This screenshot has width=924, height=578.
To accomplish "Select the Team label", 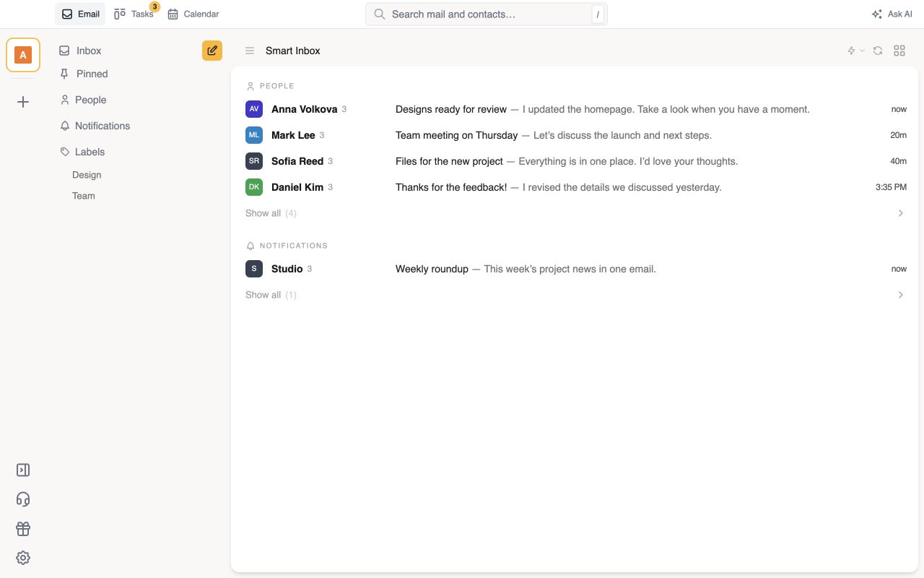I will (x=84, y=196).
